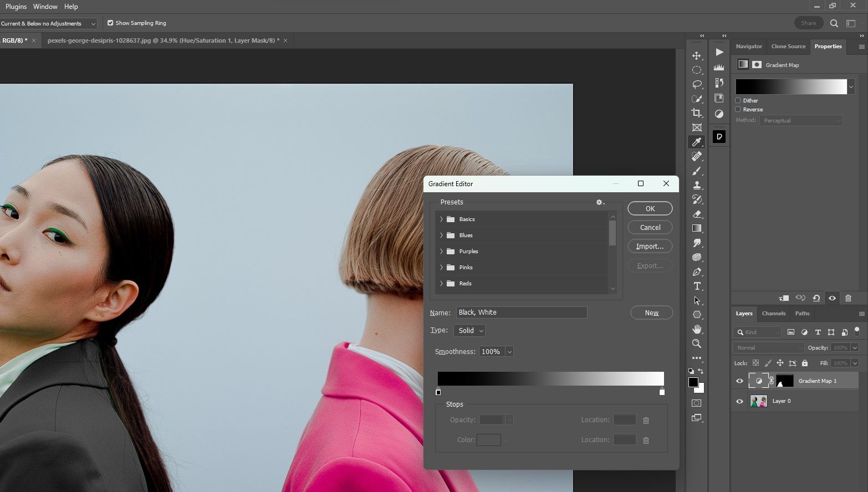
Task: Open the Actions panel play icon
Action: pos(719,52)
